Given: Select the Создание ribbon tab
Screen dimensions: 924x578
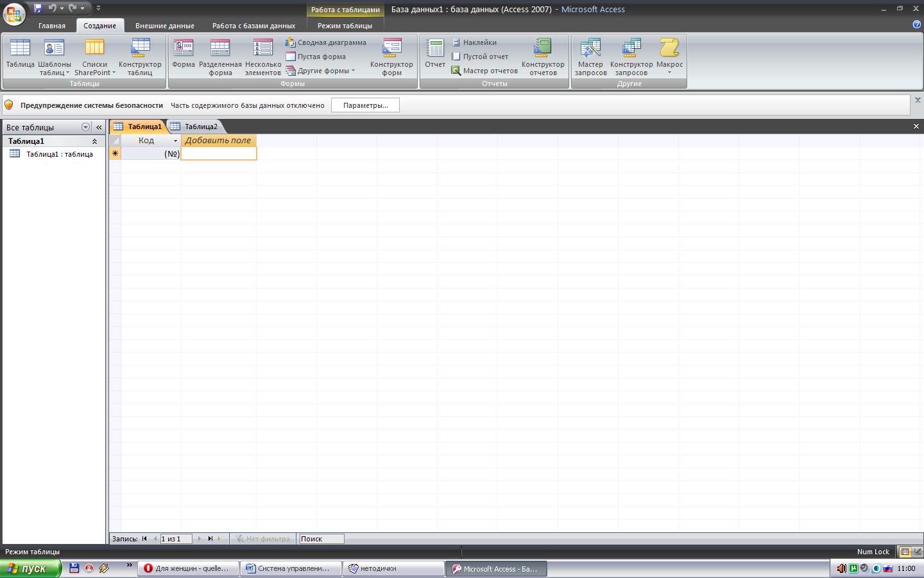Looking at the screenshot, I should pyautogui.click(x=100, y=26).
